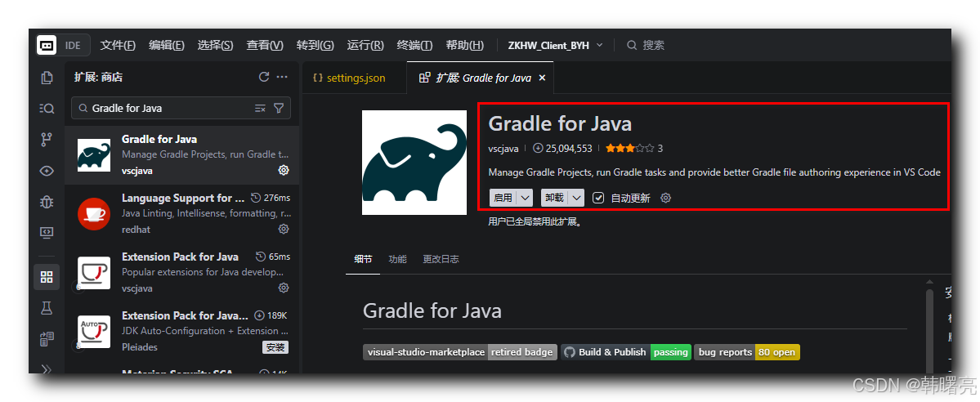
Task: Toggle the auto update checkbox
Action: 598,198
